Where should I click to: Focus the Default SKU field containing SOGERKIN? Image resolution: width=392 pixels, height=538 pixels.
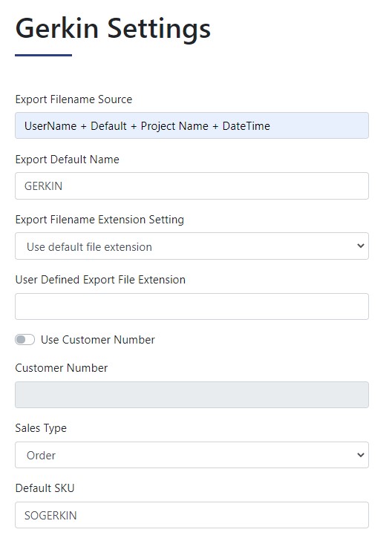coord(192,515)
